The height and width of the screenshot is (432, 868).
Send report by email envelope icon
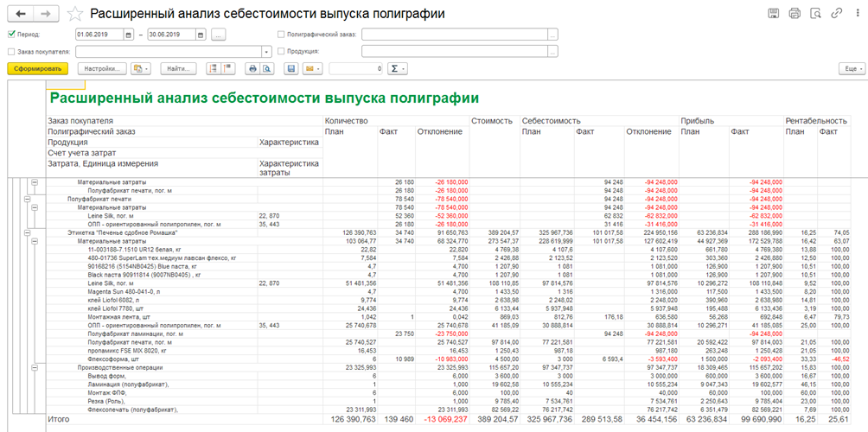[x=310, y=68]
